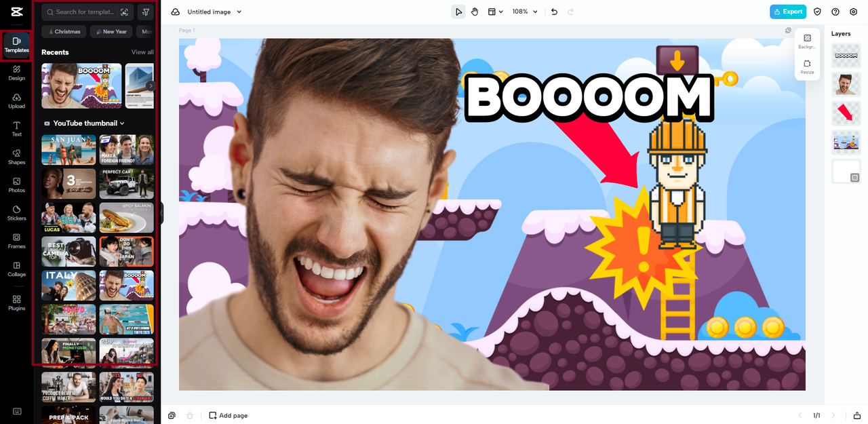
Task: Select the game scene layer thumbnail
Action: tap(846, 142)
